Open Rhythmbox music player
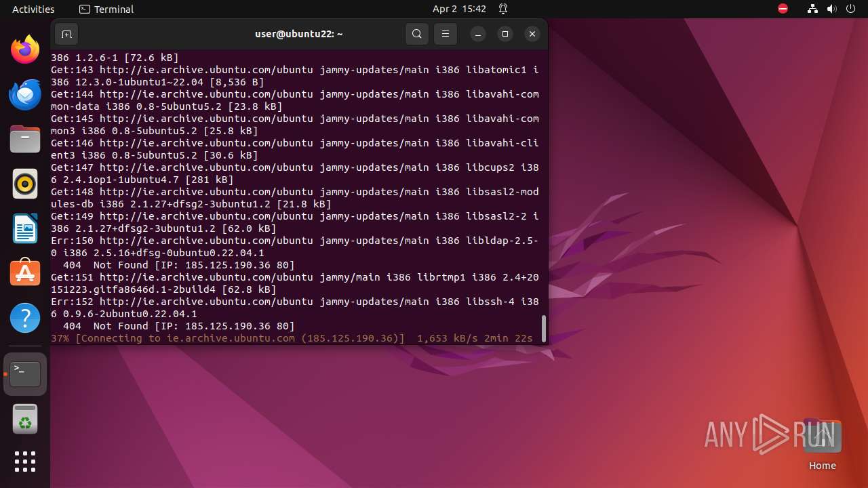Image resolution: width=868 pixels, height=488 pixels. (25, 184)
